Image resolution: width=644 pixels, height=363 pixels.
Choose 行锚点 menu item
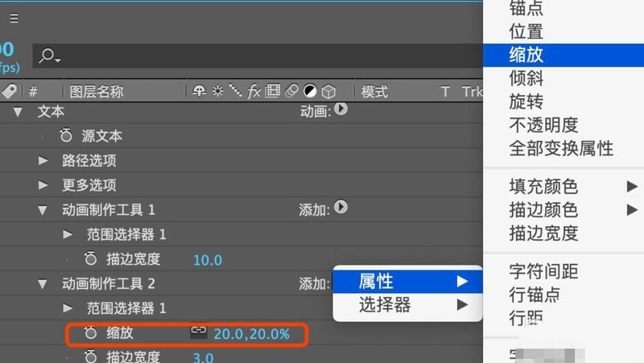pos(563,295)
